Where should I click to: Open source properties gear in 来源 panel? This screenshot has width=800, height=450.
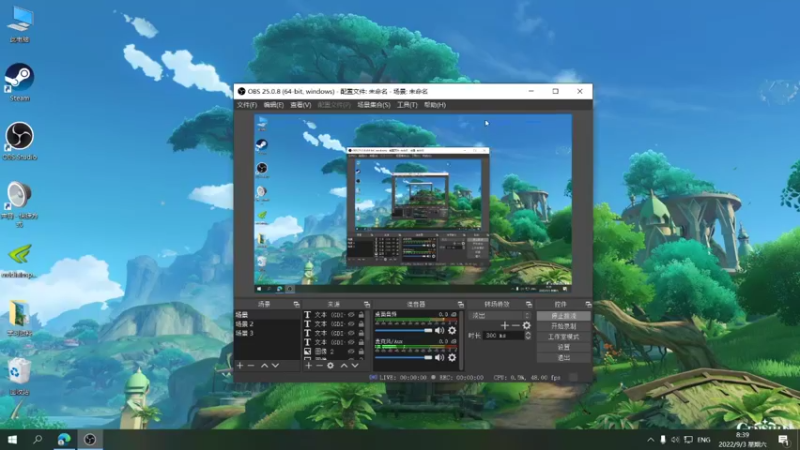331,365
